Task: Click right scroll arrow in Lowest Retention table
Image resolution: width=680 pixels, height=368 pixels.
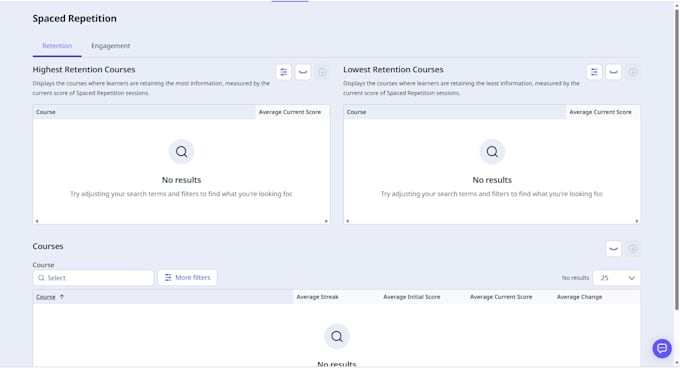Action: coord(637,221)
